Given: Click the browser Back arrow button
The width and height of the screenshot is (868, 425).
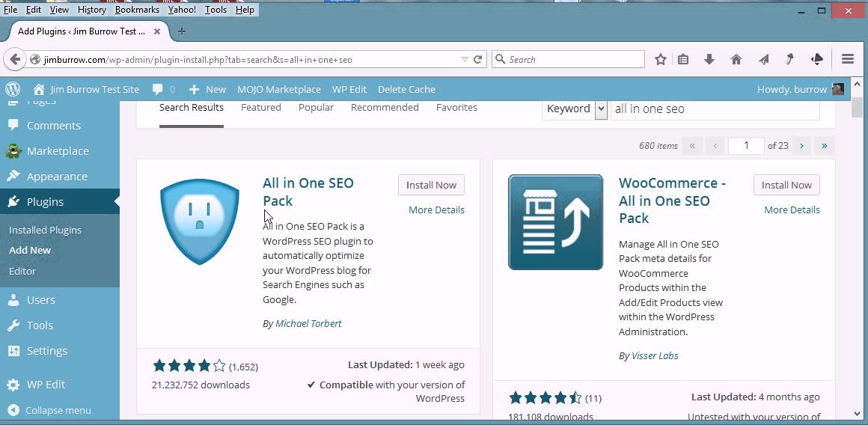Looking at the screenshot, I should pyautogui.click(x=15, y=59).
